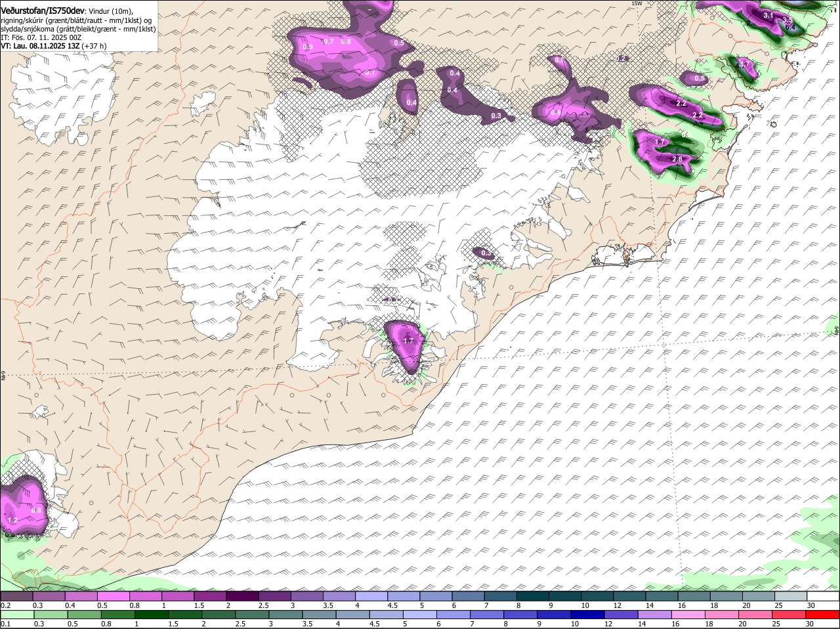The width and height of the screenshot is (840, 629).
Task: Click the bright magenta swatch labelled 0.5
Action: 113,596
